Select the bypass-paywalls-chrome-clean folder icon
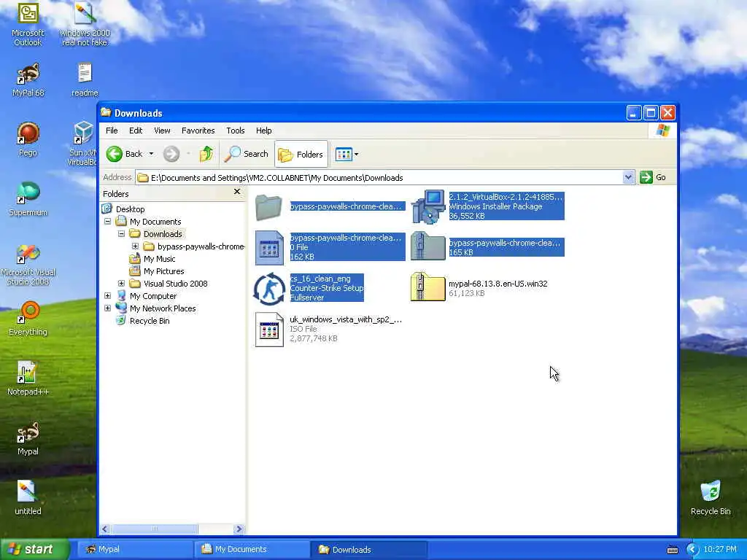The image size is (747, 560). click(268, 206)
